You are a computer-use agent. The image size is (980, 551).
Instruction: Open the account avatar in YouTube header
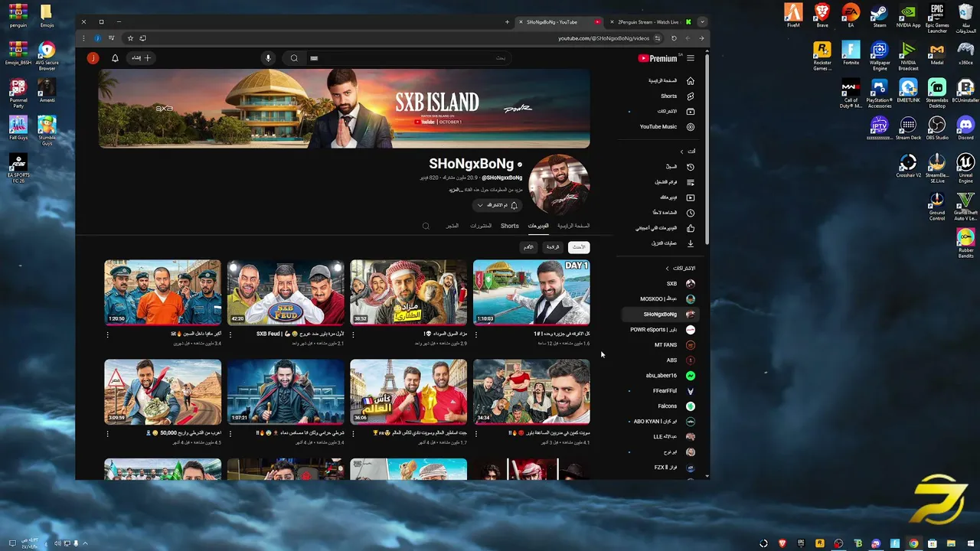coord(93,58)
